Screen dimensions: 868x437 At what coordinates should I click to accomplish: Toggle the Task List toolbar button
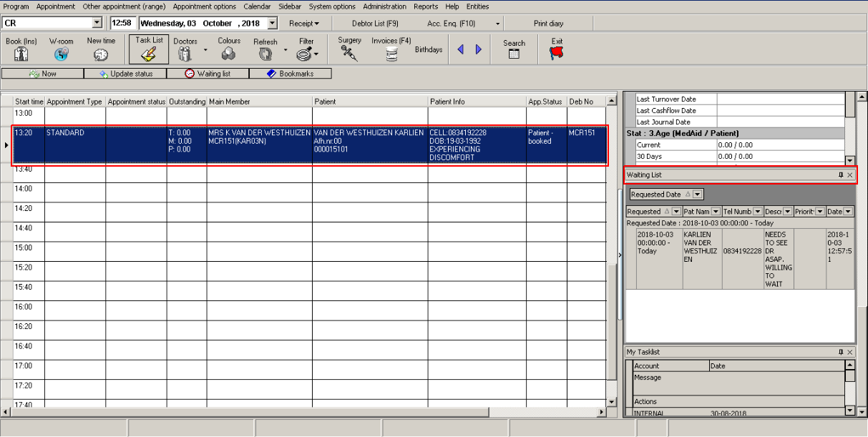[149, 49]
